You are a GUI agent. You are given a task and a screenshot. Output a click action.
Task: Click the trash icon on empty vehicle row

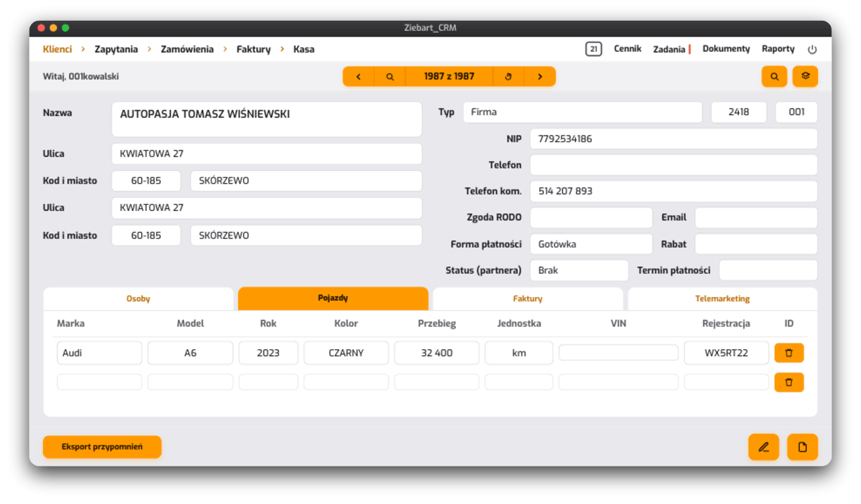pyautogui.click(x=789, y=382)
